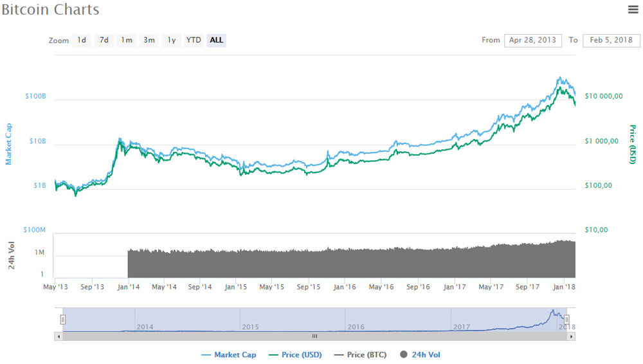643x364 pixels.
Task: Click the 1M volume axis label
Action: tap(39, 252)
